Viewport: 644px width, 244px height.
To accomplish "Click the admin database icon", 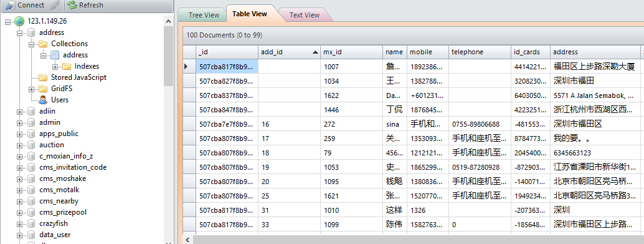I will 31,122.
